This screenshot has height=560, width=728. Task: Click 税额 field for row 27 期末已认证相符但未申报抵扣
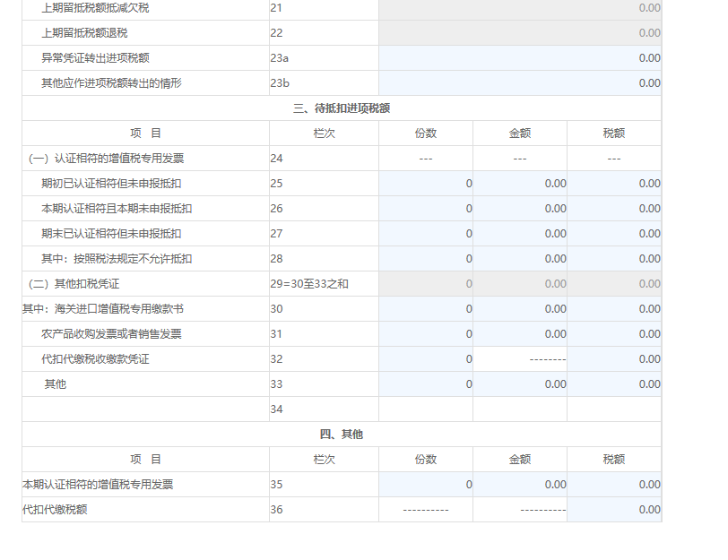tap(614, 234)
